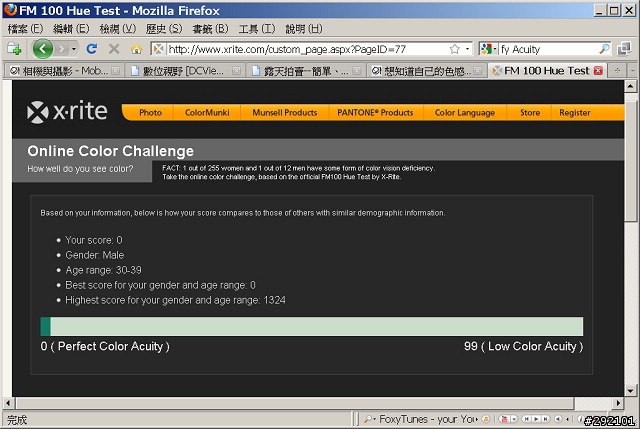The image size is (640, 429).
Task: Open the 書籤 (B) menu
Action: click(x=210, y=29)
